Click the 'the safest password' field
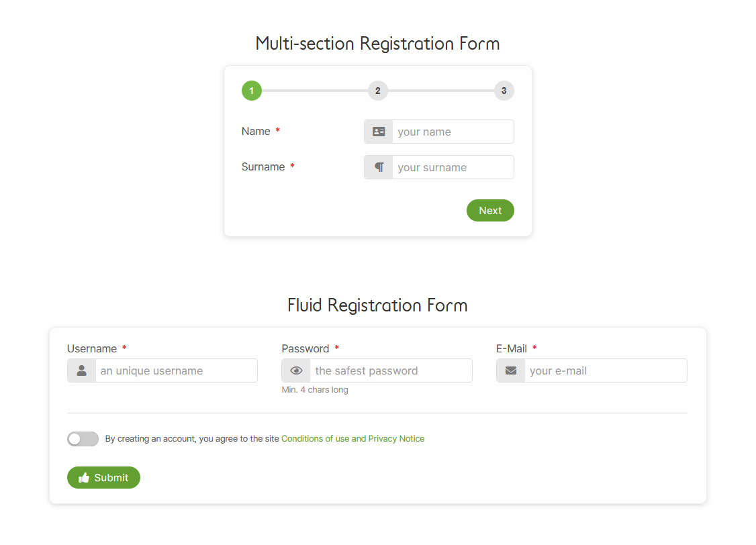 (x=391, y=370)
